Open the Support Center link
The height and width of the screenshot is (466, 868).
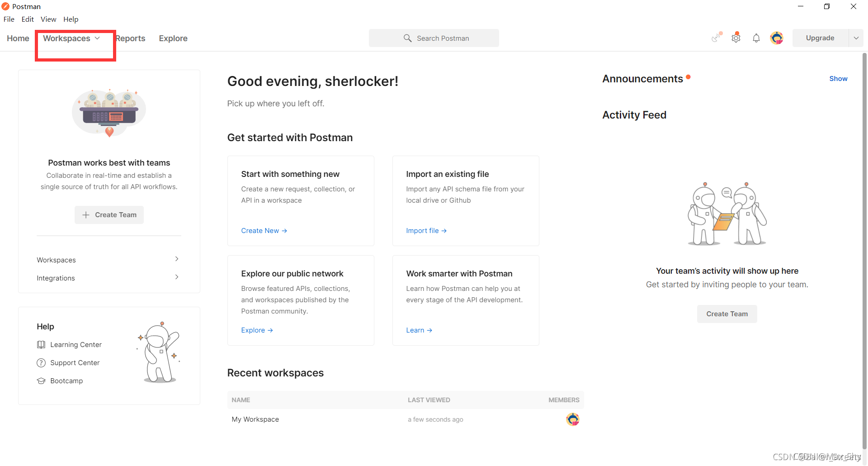(x=75, y=363)
